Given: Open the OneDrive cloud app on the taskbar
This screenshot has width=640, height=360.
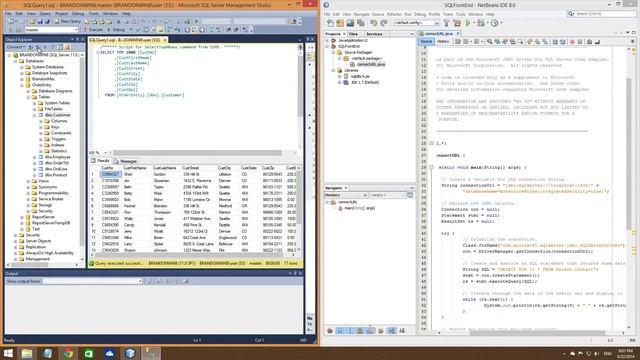Looking at the screenshot, I should [x=109, y=353].
